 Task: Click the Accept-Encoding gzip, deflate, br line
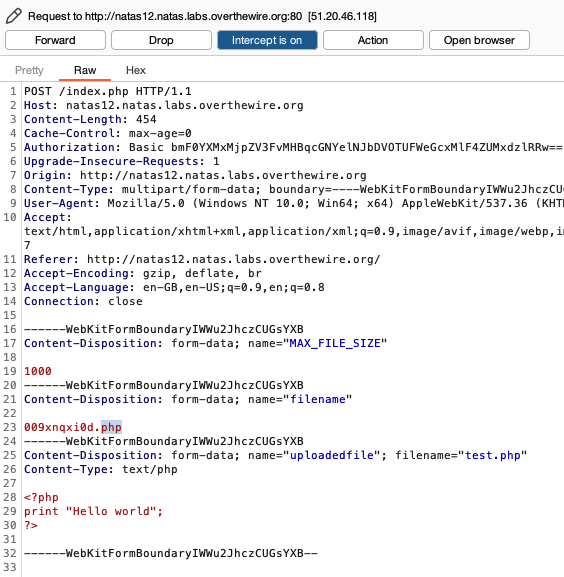click(143, 273)
